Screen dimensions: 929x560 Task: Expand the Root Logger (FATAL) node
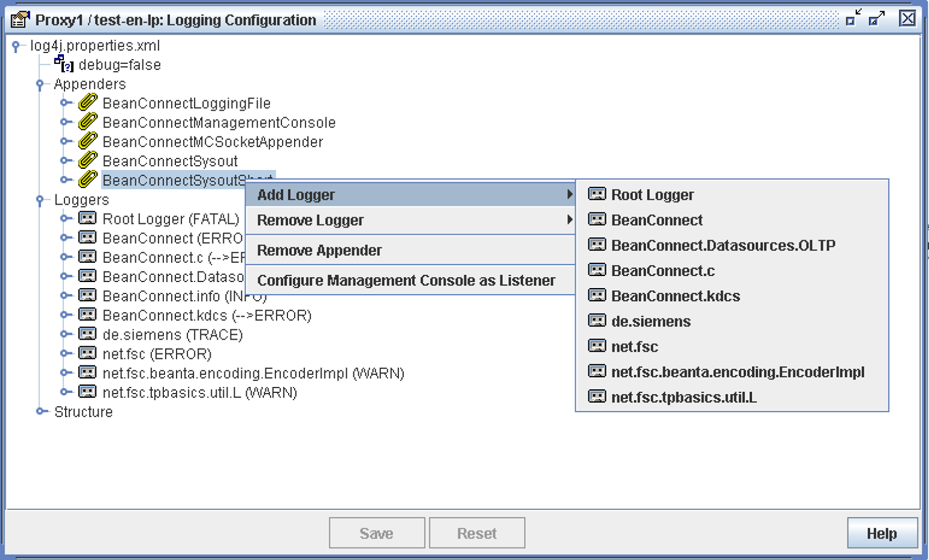click(66, 218)
